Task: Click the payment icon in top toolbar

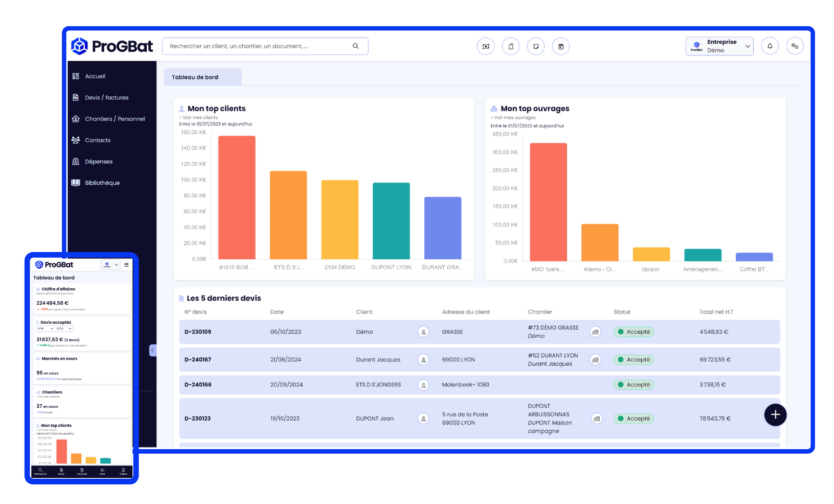Action: point(485,46)
